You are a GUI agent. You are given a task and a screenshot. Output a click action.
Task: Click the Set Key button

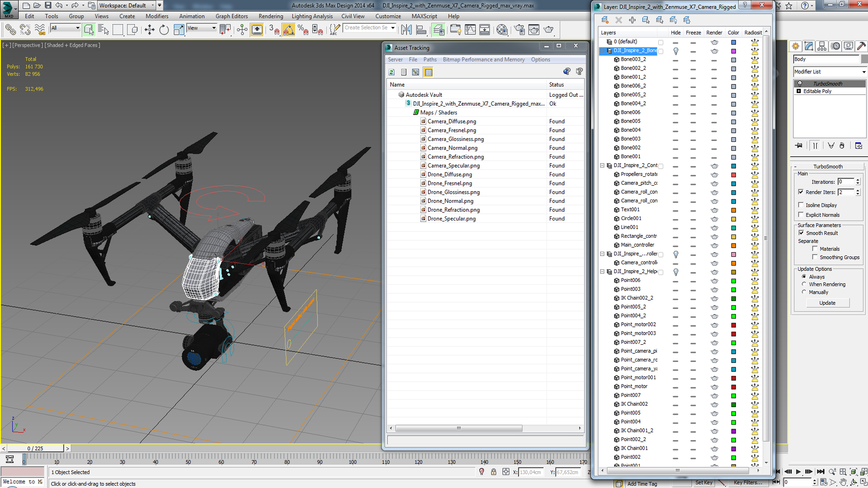(x=704, y=483)
